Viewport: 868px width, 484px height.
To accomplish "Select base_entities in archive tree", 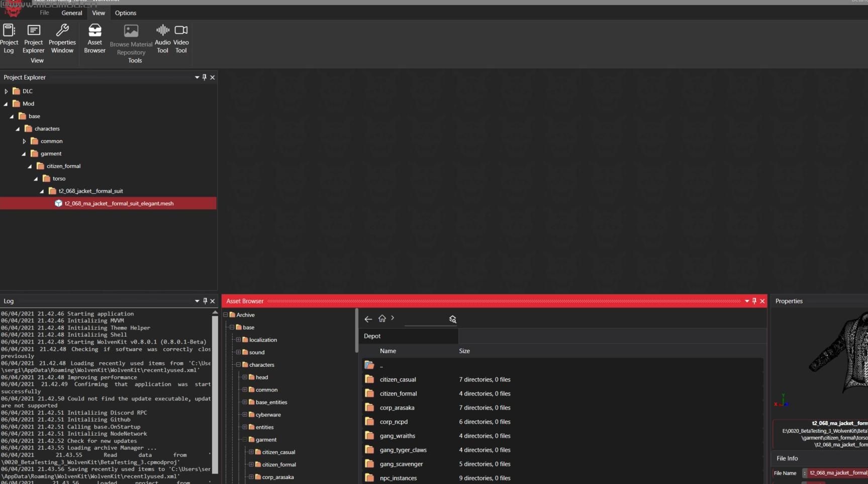I will 271,402.
